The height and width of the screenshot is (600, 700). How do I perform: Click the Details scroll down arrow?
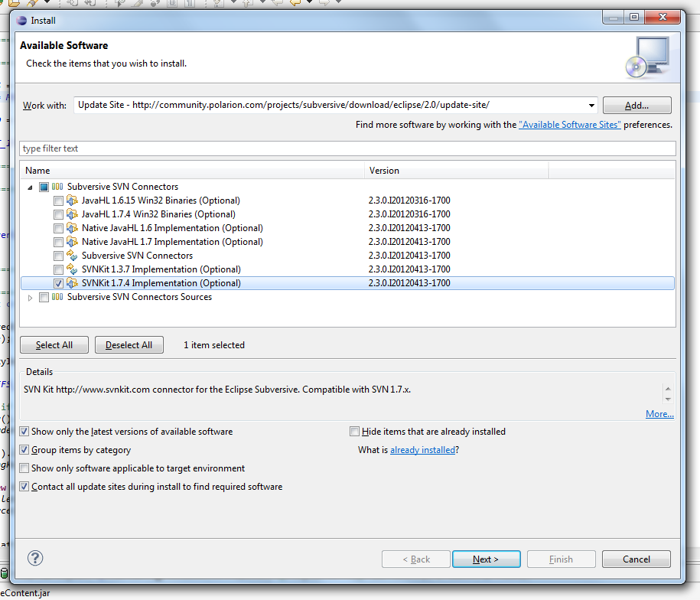668,399
